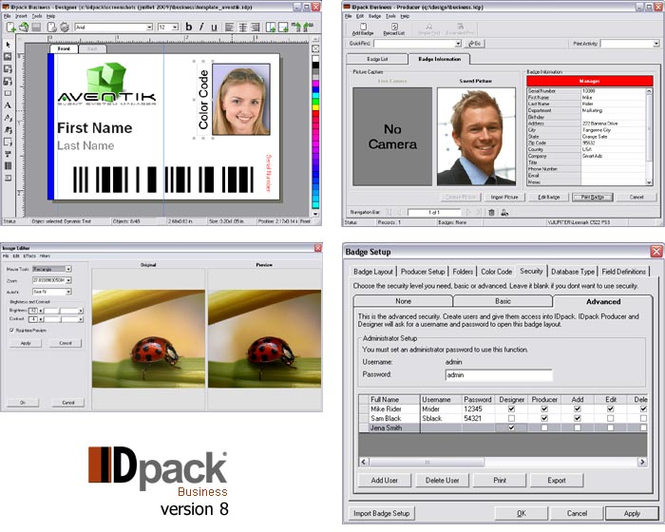Image resolution: width=665 pixels, height=532 pixels.
Task: Open the Badge menu in Producer
Action: point(374,16)
